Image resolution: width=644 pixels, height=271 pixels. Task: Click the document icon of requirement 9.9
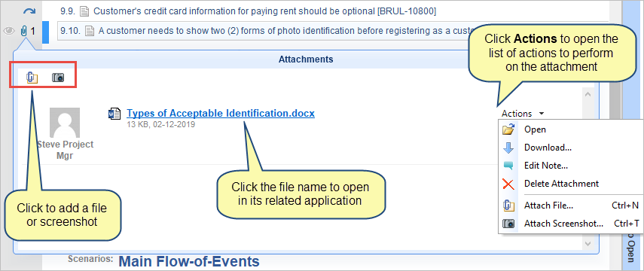coord(84,11)
